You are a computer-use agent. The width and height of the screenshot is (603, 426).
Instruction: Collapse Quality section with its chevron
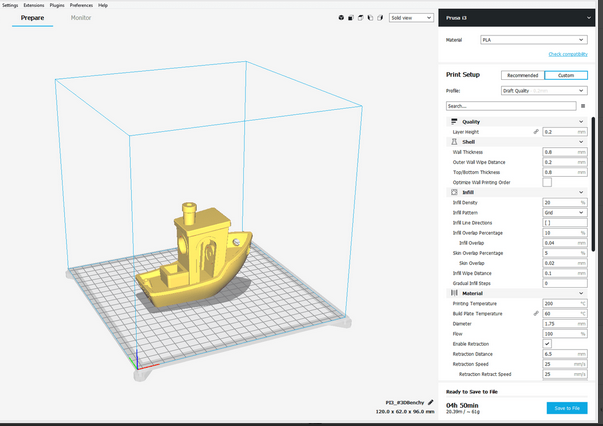[x=581, y=121]
